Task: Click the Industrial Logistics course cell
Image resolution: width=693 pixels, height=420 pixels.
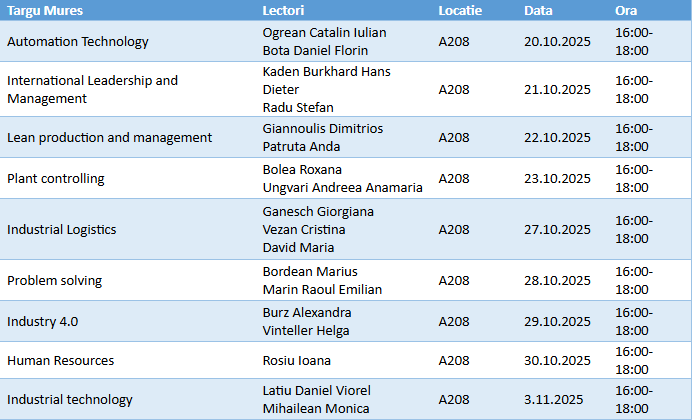Action: 62,229
